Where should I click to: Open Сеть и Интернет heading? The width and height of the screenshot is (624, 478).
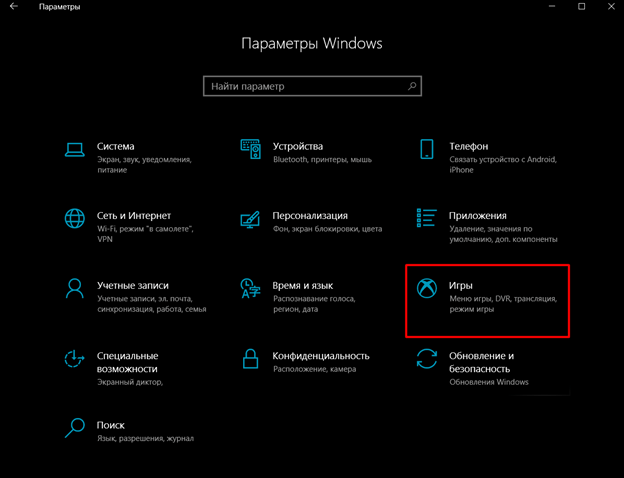point(134,216)
